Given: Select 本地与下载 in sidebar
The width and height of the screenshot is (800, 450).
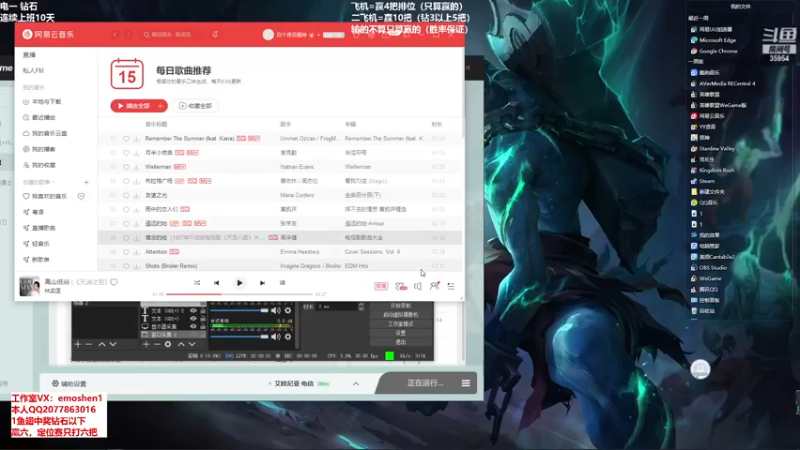Looking at the screenshot, I should point(46,102).
